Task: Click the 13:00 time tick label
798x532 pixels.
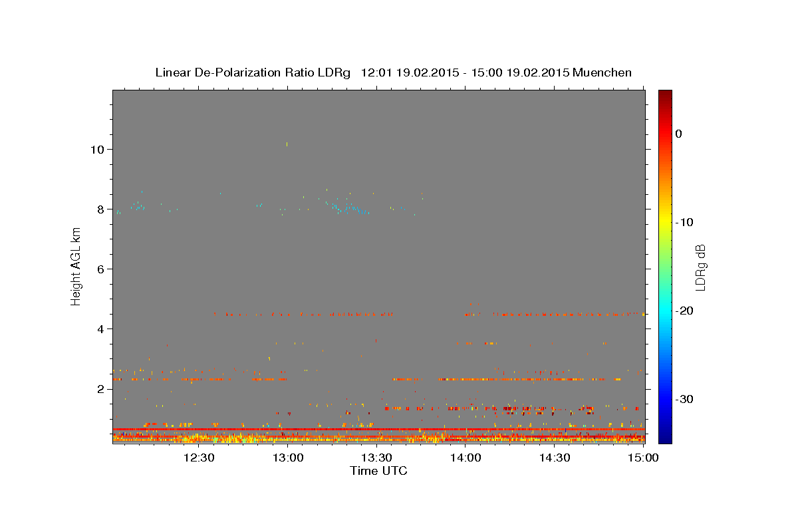Action: pos(287,458)
